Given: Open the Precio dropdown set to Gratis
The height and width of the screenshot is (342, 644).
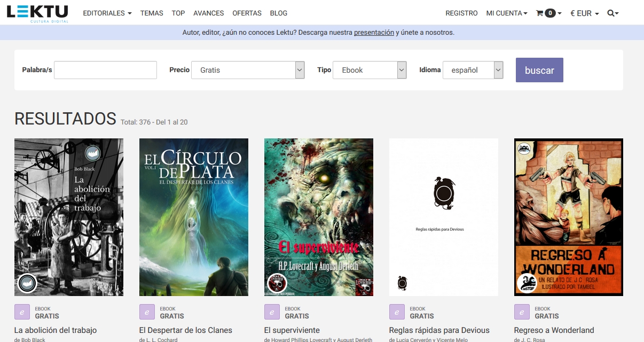Looking at the screenshot, I should tap(248, 70).
